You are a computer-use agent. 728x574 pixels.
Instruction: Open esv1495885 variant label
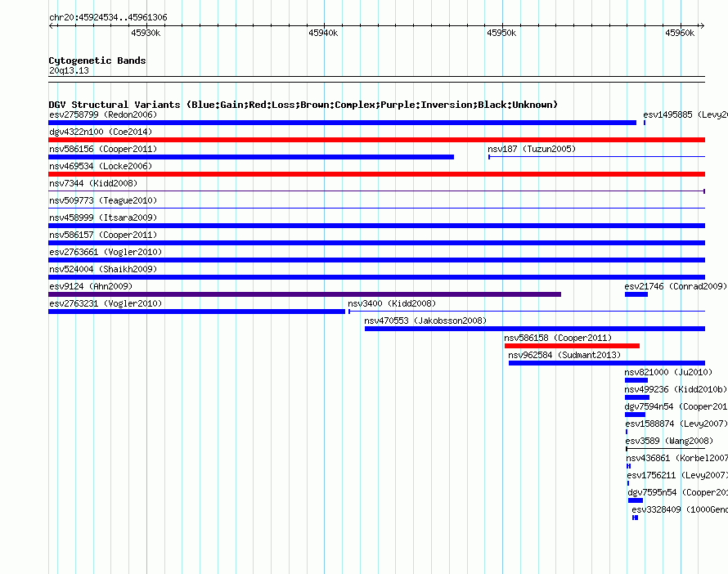pos(685,114)
